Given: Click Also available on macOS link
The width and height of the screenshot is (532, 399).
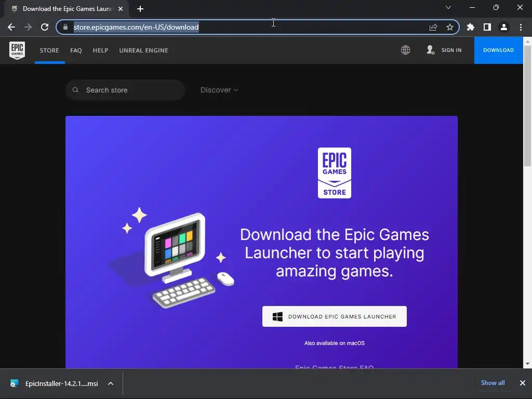Looking at the screenshot, I should [334, 343].
